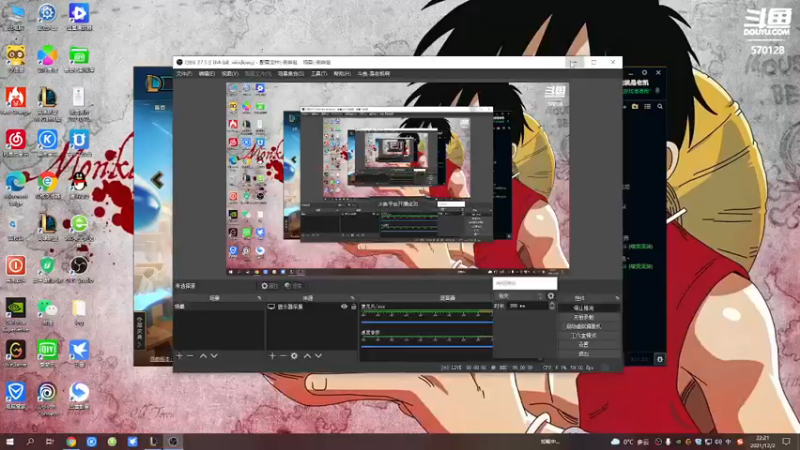Undock the controls panel via its header icon
Image resolution: width=800 pixels, height=450 pixels.
click(617, 298)
